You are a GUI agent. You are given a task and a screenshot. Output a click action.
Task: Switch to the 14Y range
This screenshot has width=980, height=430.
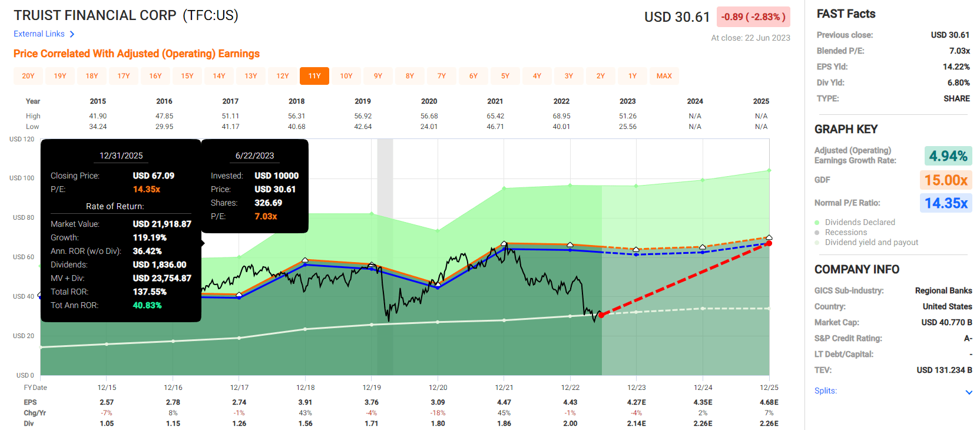[x=219, y=76]
